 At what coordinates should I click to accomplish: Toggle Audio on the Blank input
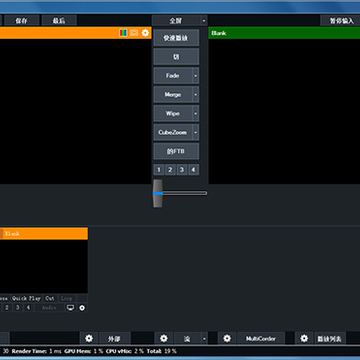(49, 308)
